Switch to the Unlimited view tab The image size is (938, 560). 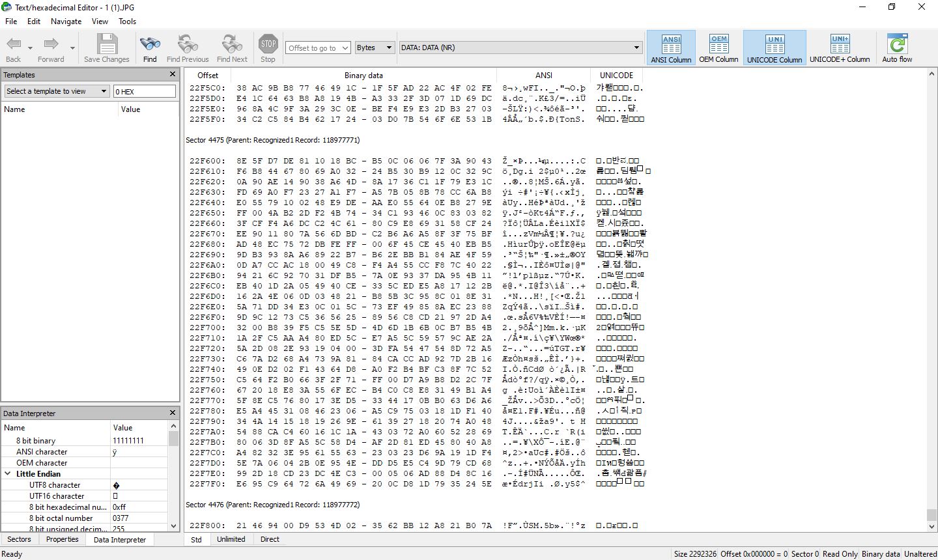231,539
